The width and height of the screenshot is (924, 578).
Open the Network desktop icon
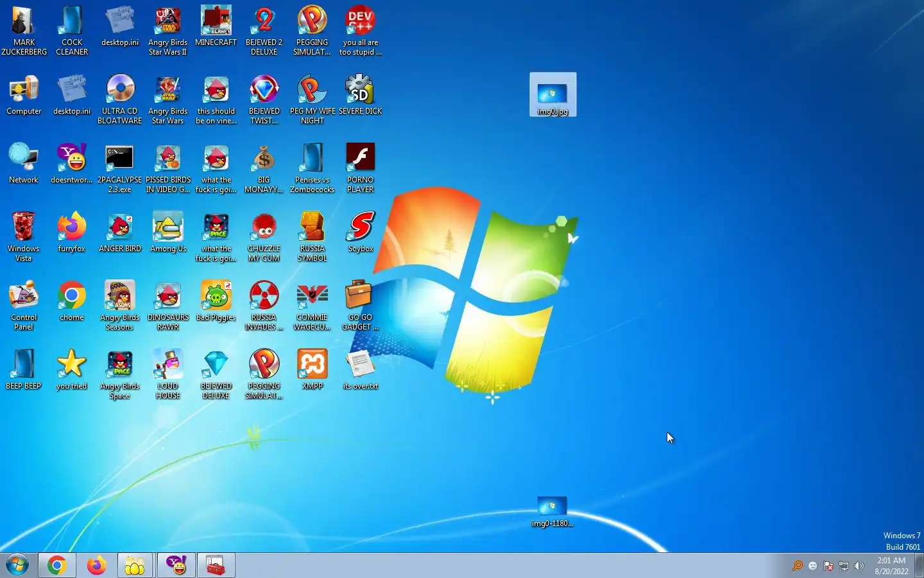point(24,164)
